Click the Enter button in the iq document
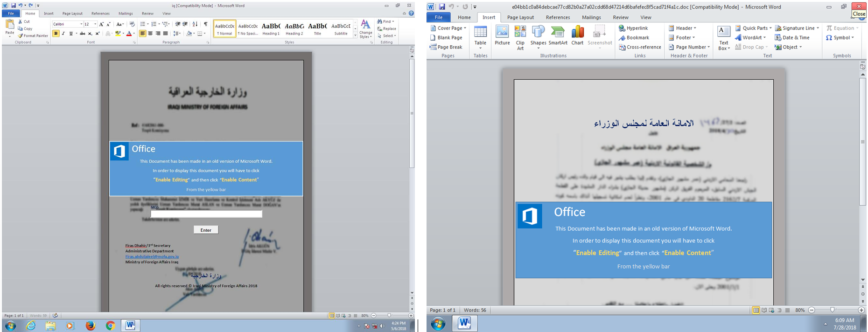The image size is (868, 332). tap(206, 230)
